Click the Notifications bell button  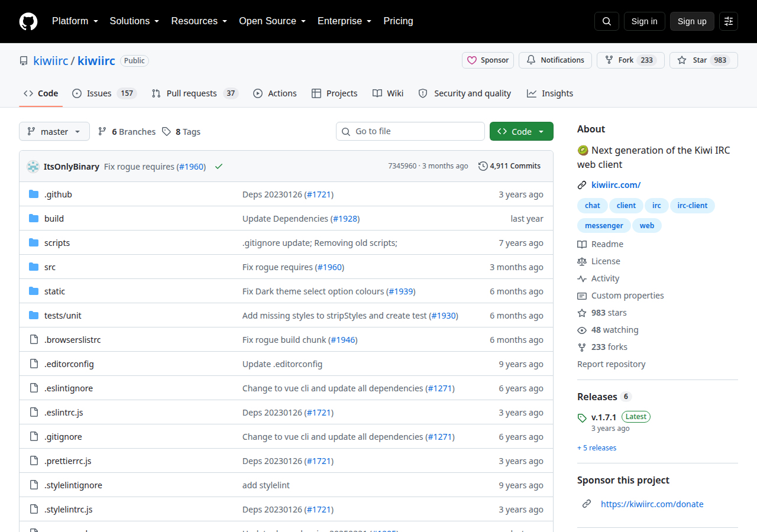[555, 60]
